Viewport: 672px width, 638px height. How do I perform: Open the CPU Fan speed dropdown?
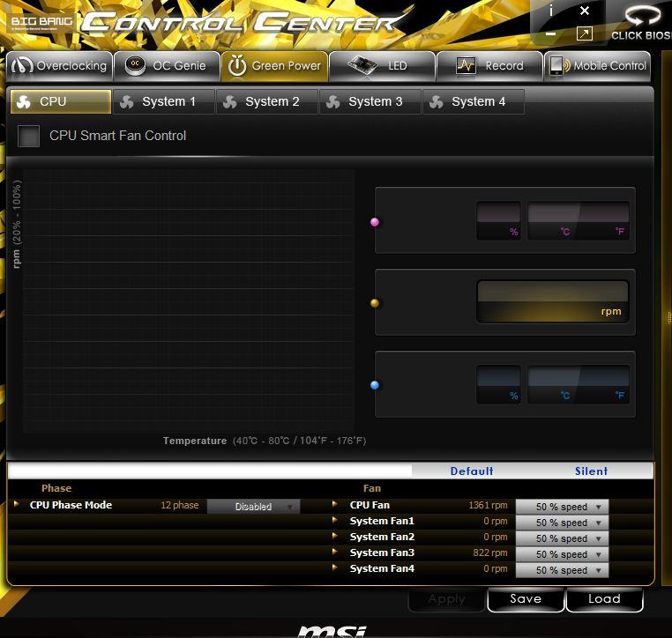[562, 507]
